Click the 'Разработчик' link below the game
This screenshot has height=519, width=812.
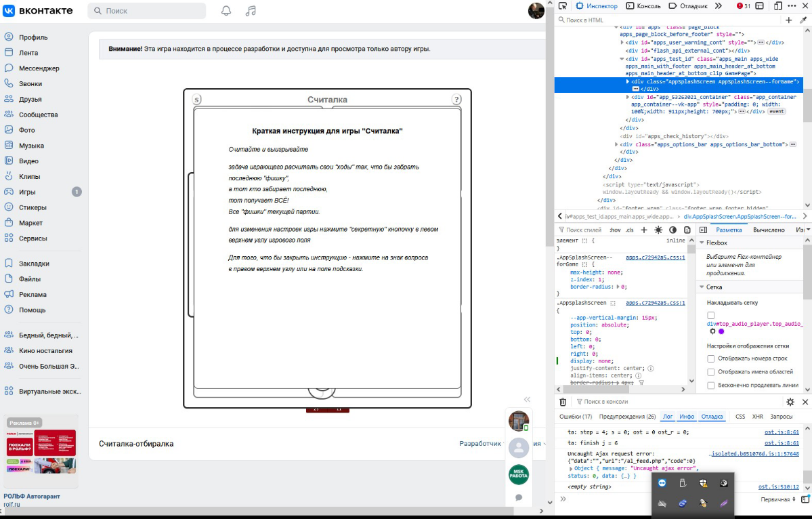point(480,443)
